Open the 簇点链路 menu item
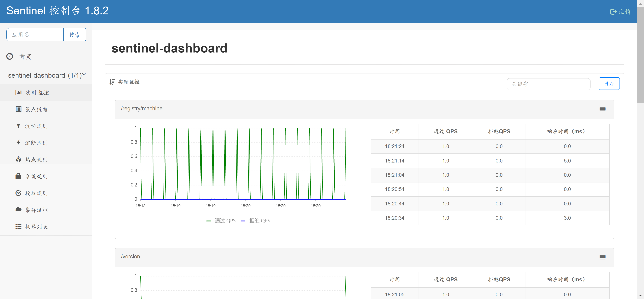This screenshot has height=299, width=644. pyautogui.click(x=36, y=109)
